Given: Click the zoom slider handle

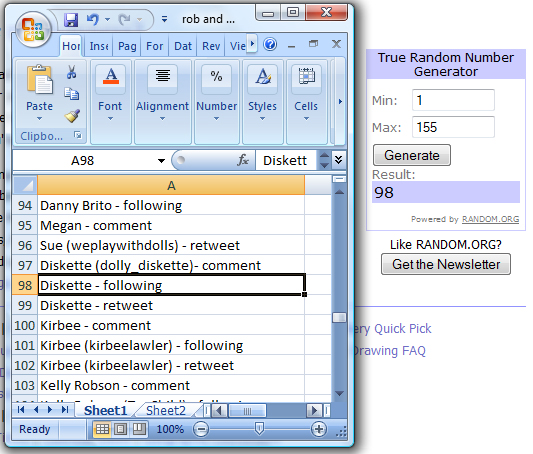Looking at the screenshot, I should [259, 429].
